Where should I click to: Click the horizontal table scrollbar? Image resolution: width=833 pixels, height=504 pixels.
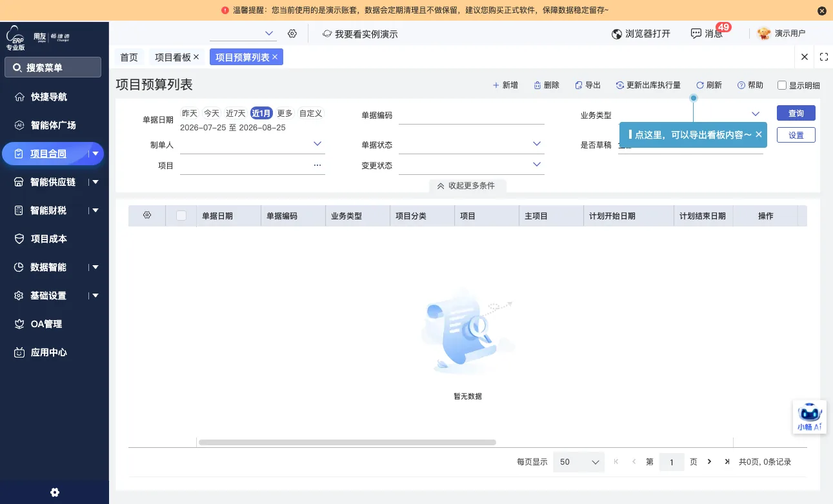[347, 443]
